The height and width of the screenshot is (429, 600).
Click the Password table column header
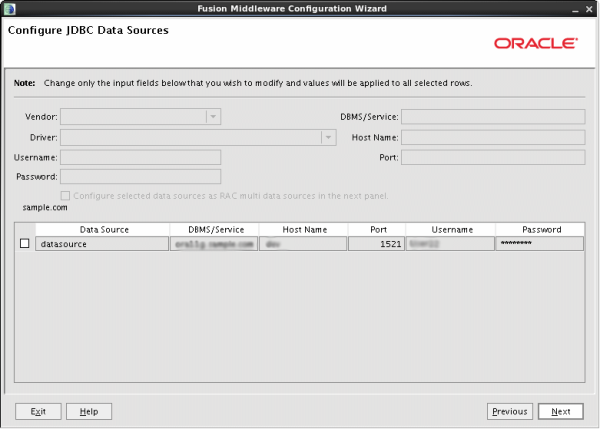[x=540, y=230]
